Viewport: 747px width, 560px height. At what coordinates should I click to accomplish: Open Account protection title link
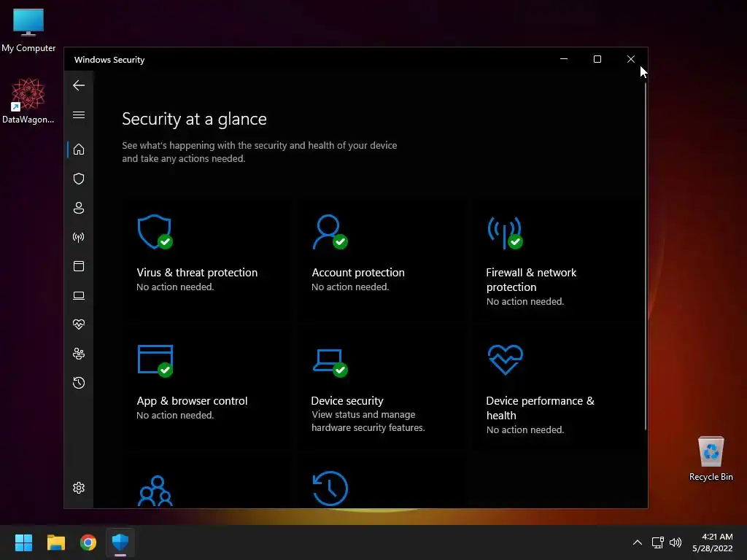coord(358,273)
